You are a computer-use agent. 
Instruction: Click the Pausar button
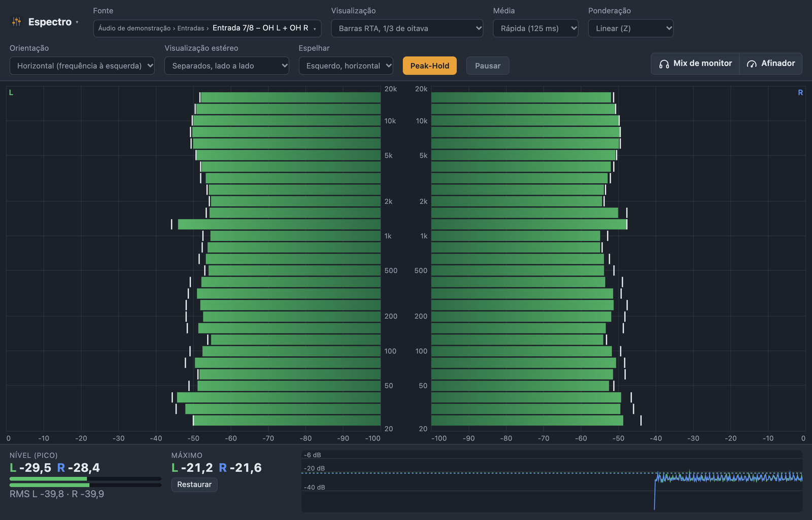click(488, 65)
